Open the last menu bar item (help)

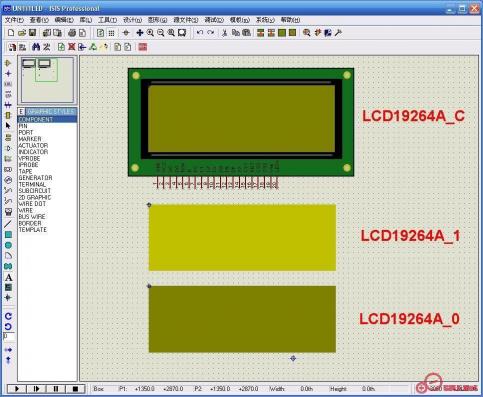(290, 20)
